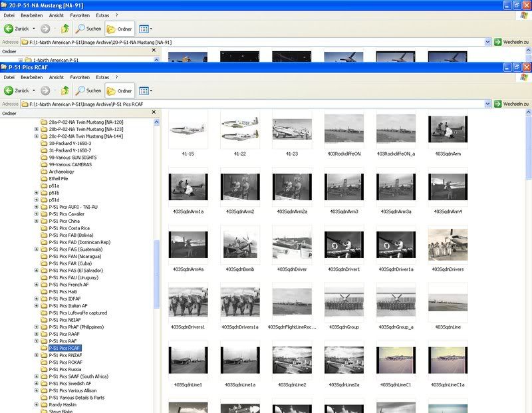
Task: Expand the Randy Haskin folder node
Action: click(37, 404)
